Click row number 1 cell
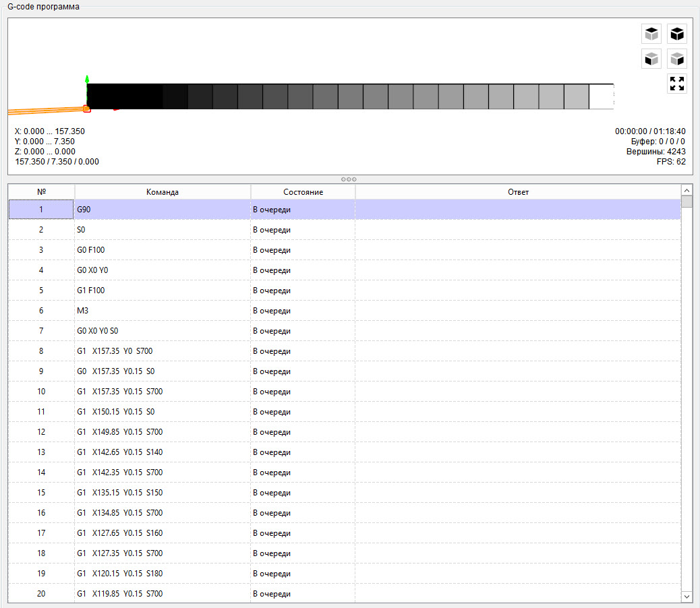700x608 pixels. click(x=41, y=209)
